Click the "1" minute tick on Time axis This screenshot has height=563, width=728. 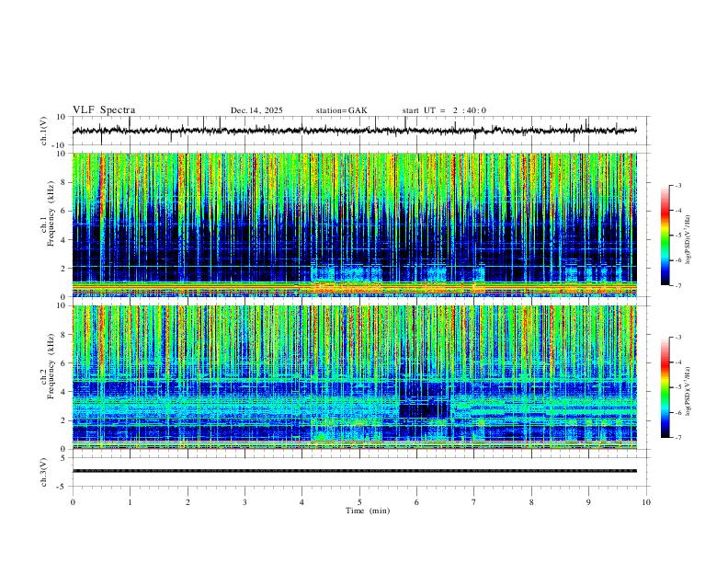130,502
